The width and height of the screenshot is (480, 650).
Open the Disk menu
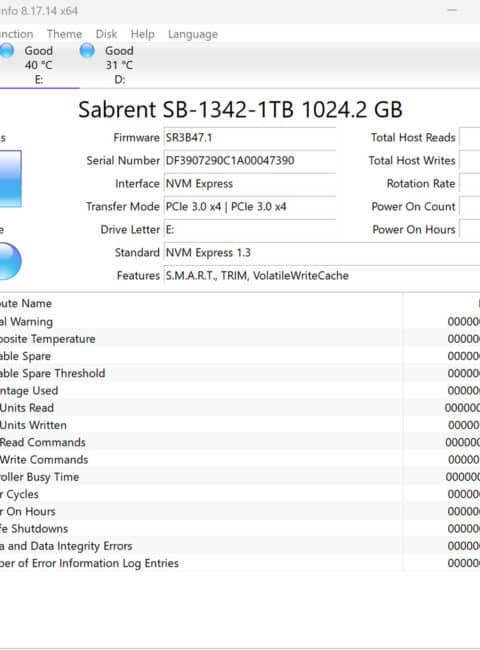coord(107,34)
